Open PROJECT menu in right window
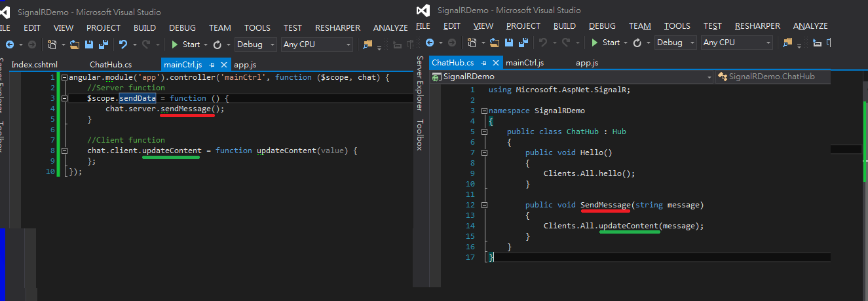 point(523,26)
